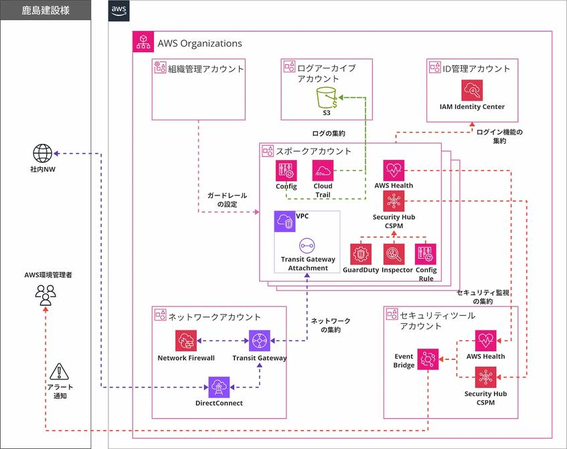Select the EventBridge icon
The width and height of the screenshot is (567, 449).
428,359
